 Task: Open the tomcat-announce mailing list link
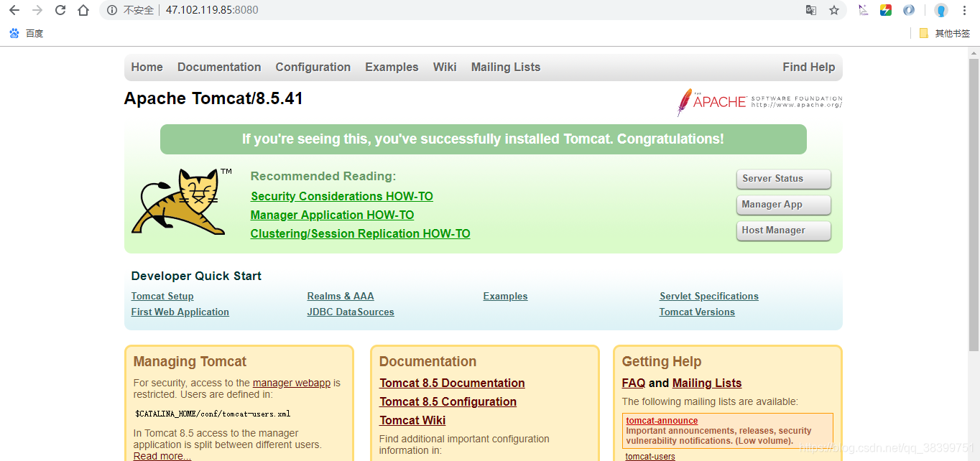click(x=662, y=421)
